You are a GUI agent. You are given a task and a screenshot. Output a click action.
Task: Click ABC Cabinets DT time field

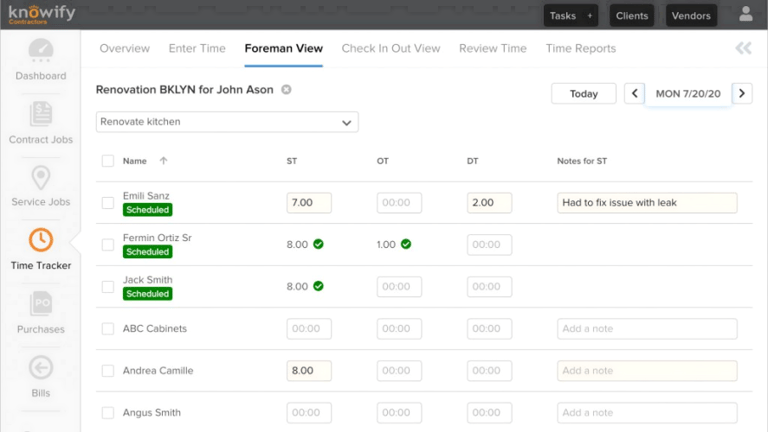pyautogui.click(x=489, y=329)
